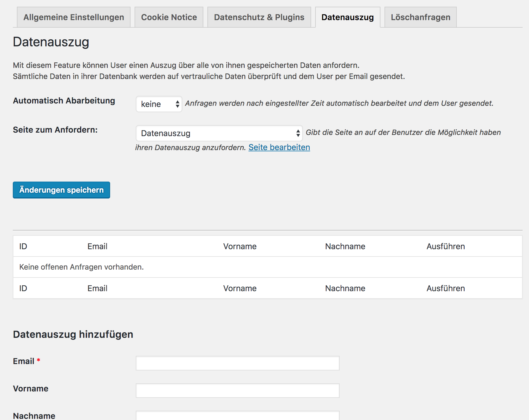Click the 'Keine offenen Anfragen vorhanden' row

[x=82, y=267]
